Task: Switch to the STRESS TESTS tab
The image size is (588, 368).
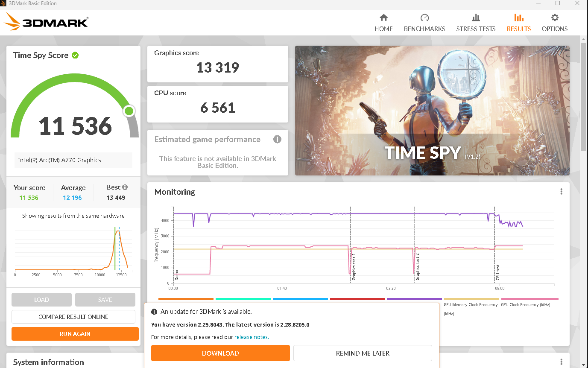Action: [x=476, y=23]
